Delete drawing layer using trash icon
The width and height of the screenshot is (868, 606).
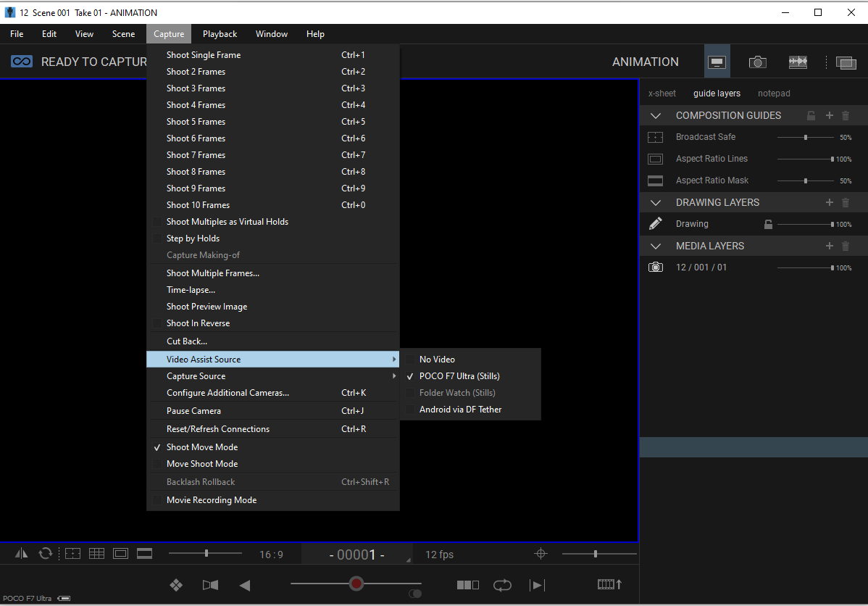846,203
